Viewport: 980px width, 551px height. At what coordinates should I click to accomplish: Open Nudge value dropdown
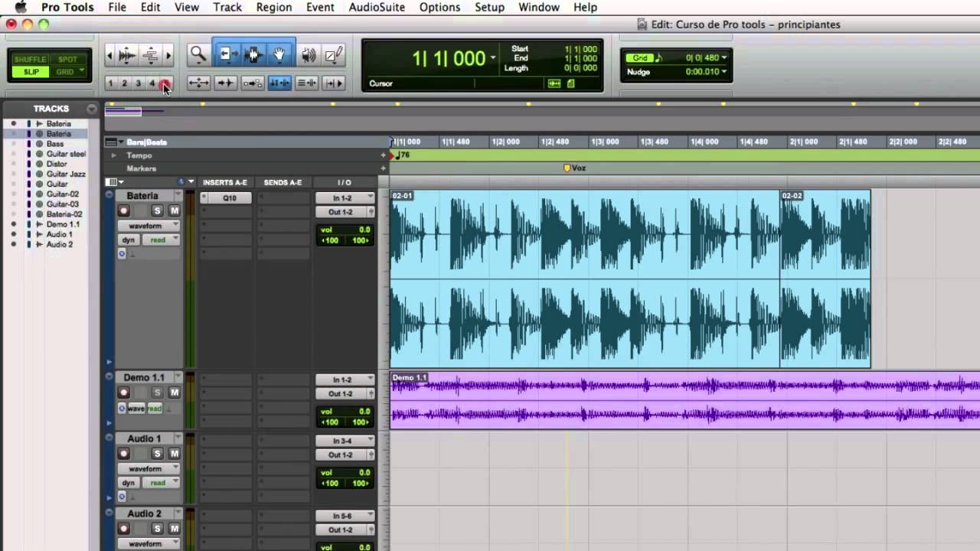point(724,72)
